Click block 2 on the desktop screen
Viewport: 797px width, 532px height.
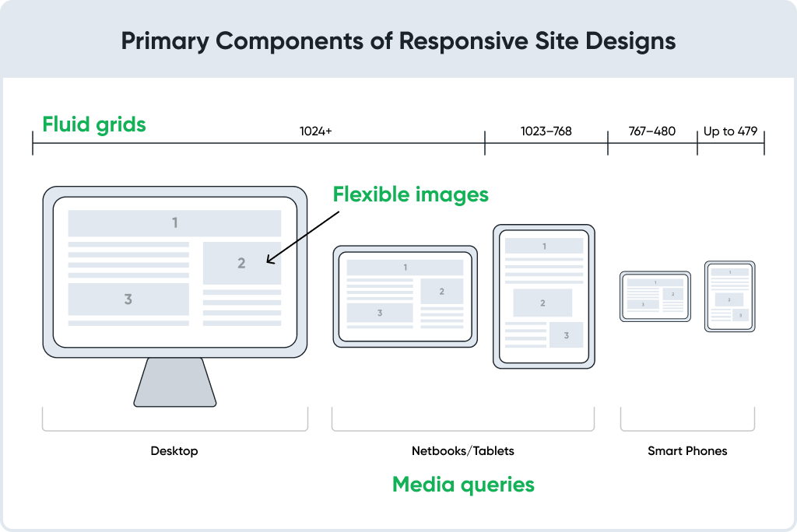tap(242, 263)
